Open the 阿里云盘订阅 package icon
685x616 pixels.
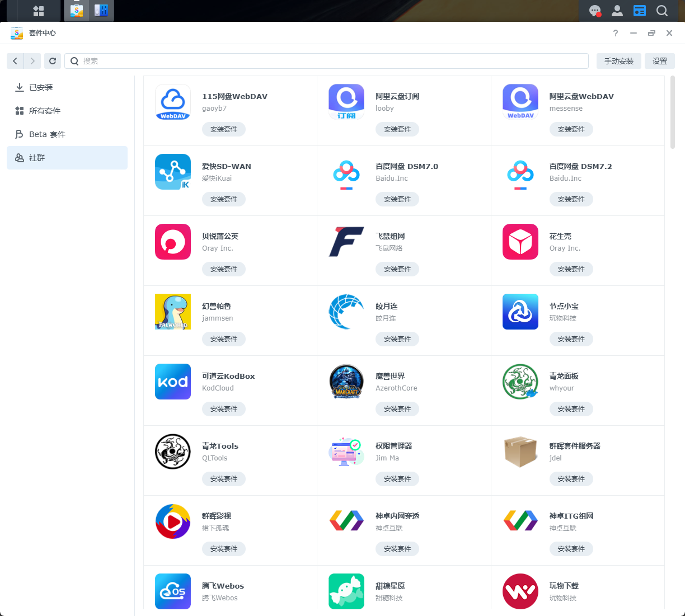[x=346, y=102]
